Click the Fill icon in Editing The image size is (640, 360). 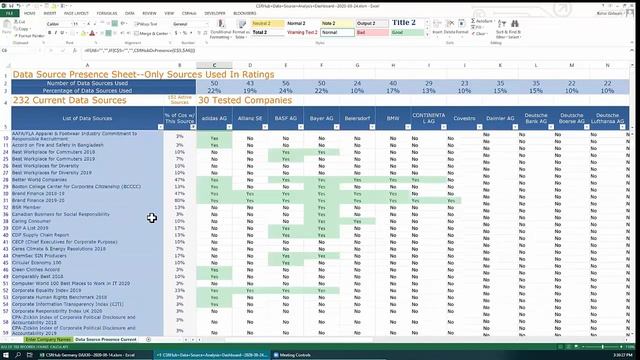[473, 27]
